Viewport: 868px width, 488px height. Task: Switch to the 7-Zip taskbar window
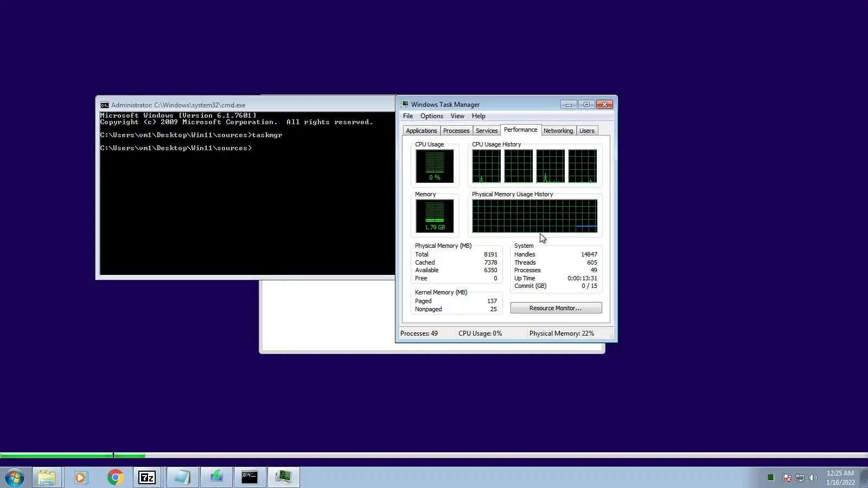coord(147,478)
